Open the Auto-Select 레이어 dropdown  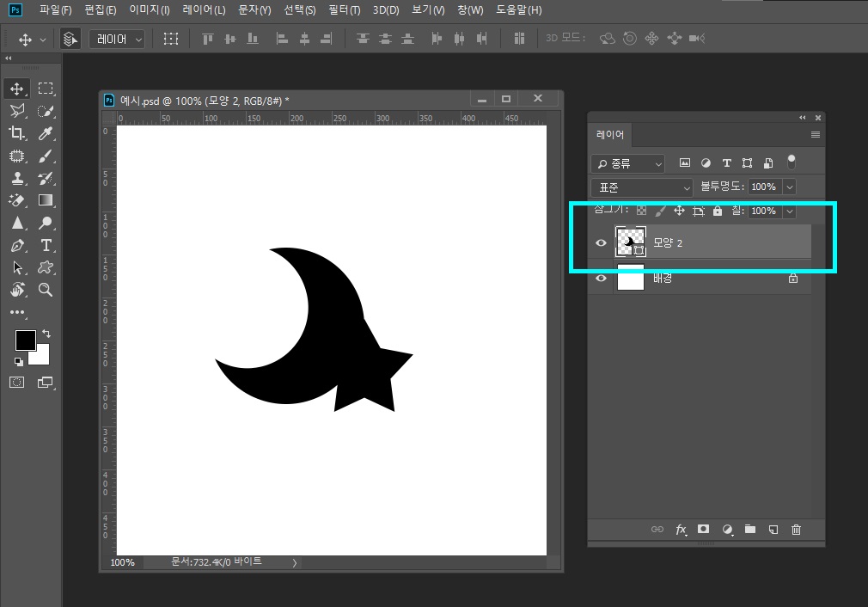(x=117, y=39)
